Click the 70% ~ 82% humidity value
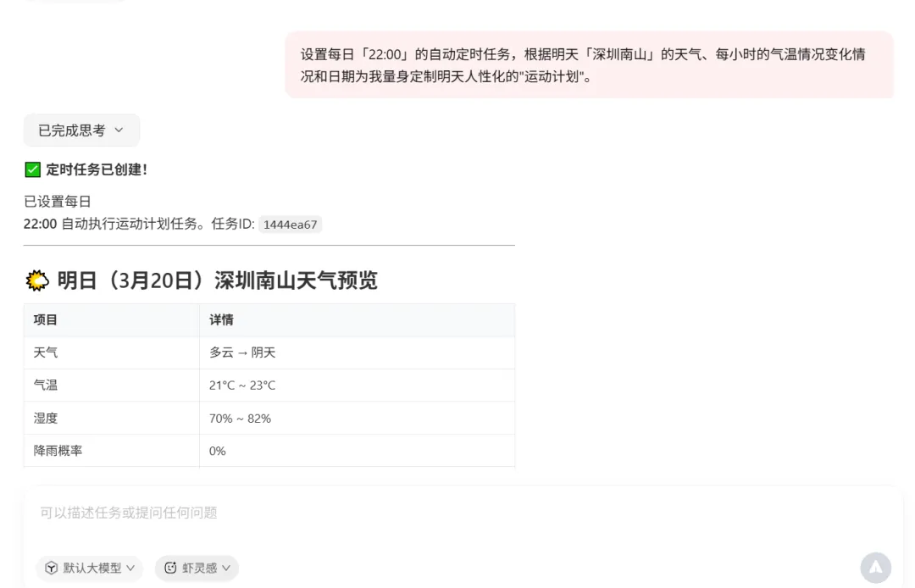 pyautogui.click(x=240, y=419)
